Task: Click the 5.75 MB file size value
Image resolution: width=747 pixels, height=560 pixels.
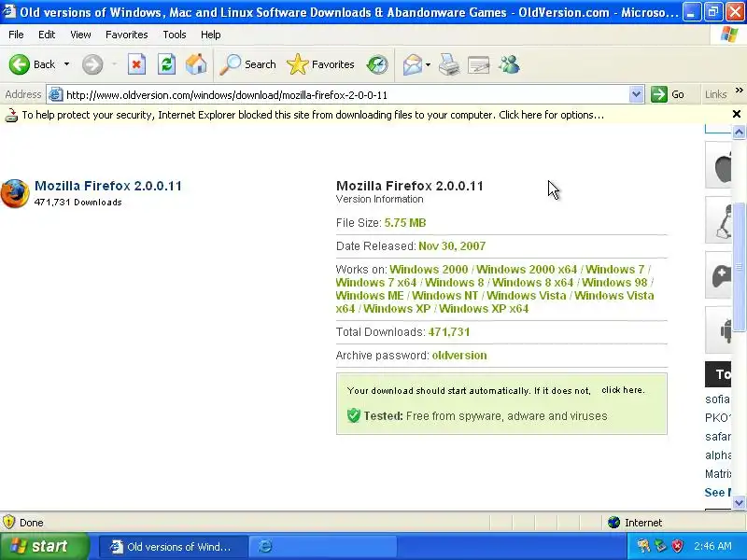Action: click(405, 223)
